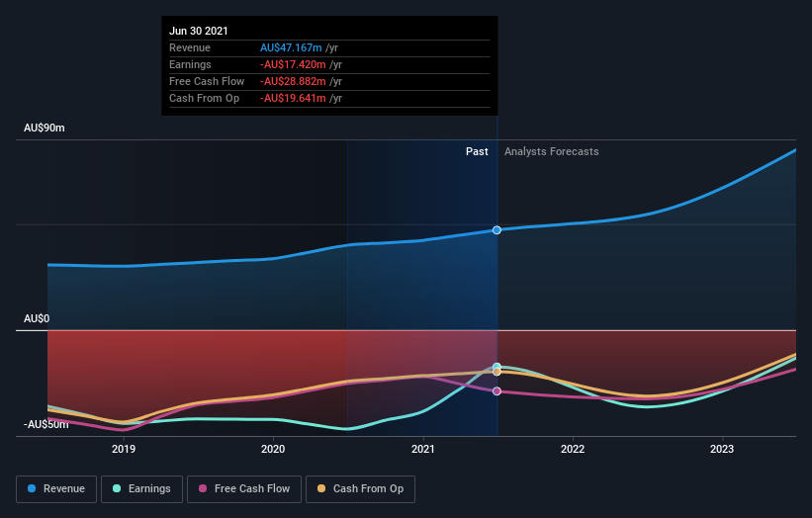Click the teal Earnings data point marker

pyautogui.click(x=496, y=367)
